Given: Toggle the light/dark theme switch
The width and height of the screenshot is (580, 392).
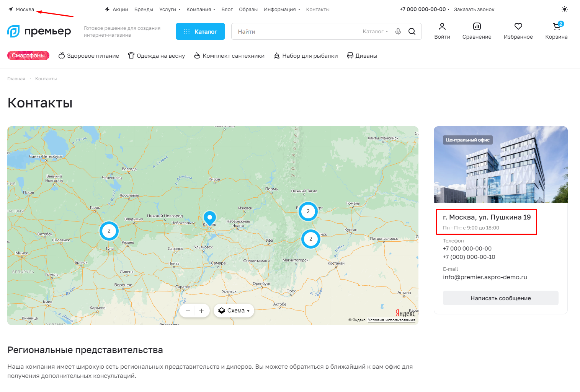Looking at the screenshot, I should click(565, 9).
